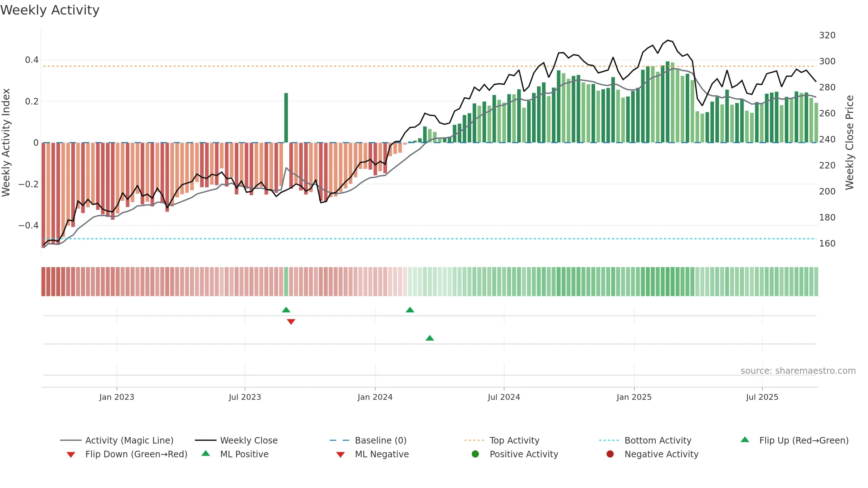Select the flip-up green marker near February 2024
Viewport: 868px width, 488px height.
pyautogui.click(x=410, y=310)
